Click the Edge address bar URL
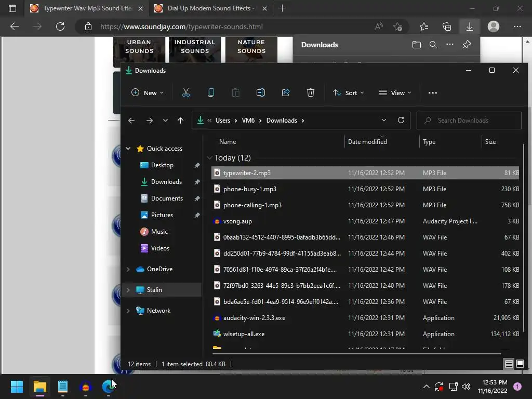 [x=181, y=26]
